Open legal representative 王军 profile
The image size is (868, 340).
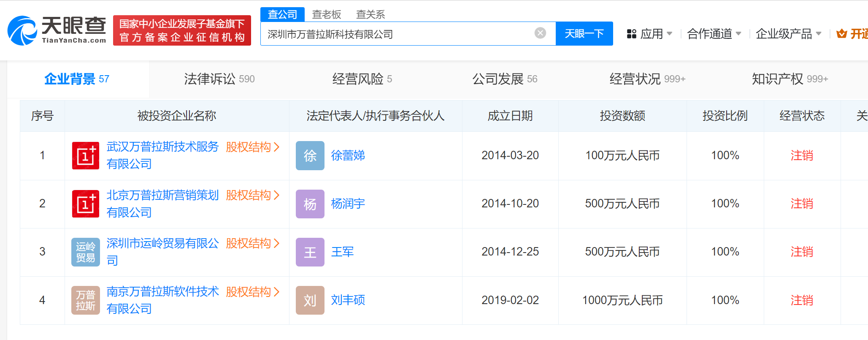point(342,252)
